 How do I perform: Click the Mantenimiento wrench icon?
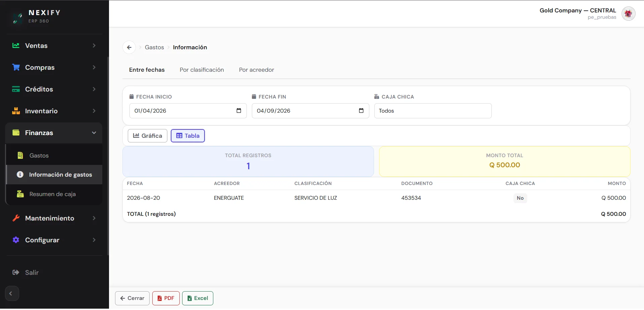click(x=16, y=218)
